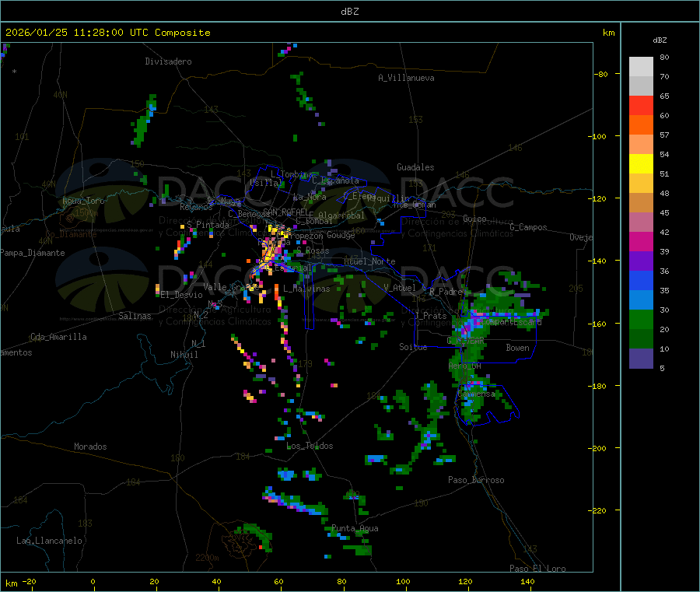Click the '2200m' elevation label near the volcano
The width and height of the screenshot is (700, 592).
207,558
